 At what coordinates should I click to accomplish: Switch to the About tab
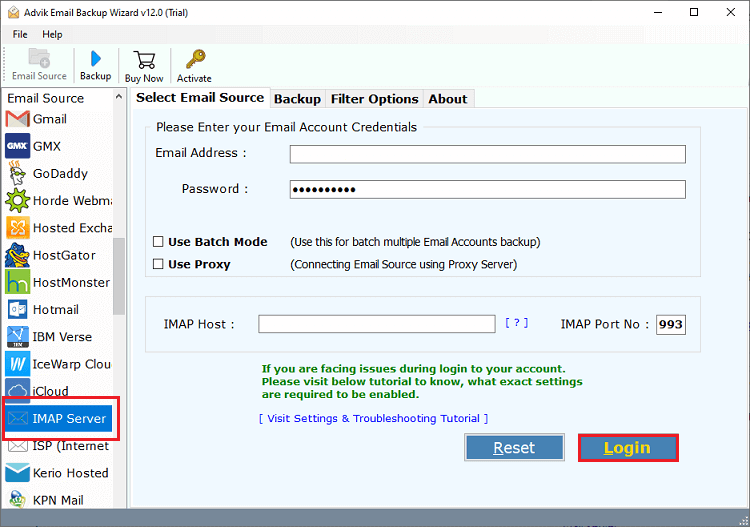[x=448, y=99]
